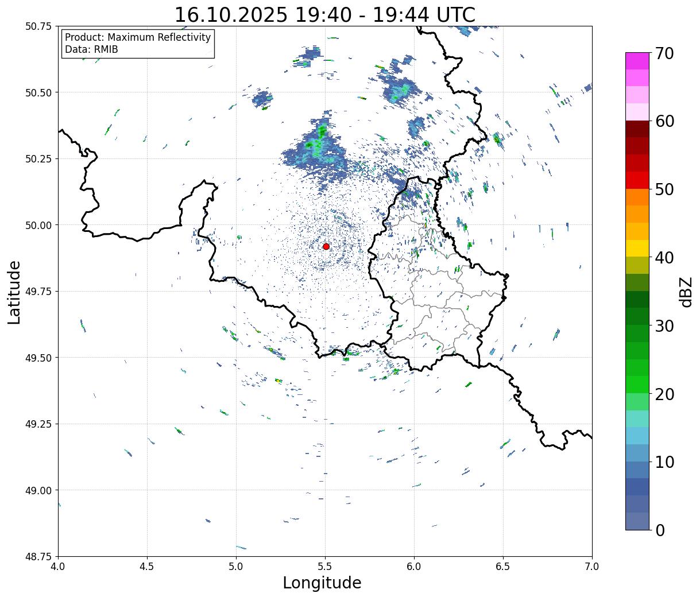Click the colorbar tick label '30'
The image size is (700, 597).
click(x=664, y=325)
